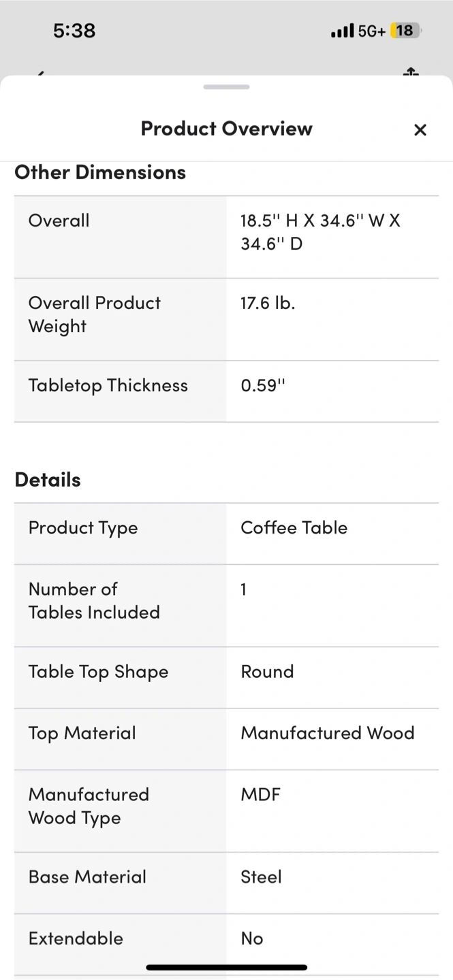Tap the Overall dimensions value

tap(320, 232)
